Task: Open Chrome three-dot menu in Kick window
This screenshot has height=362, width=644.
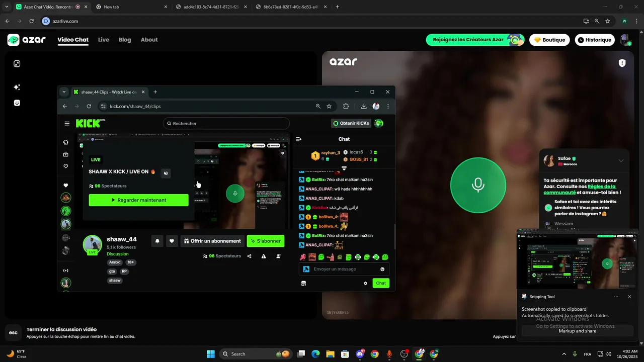Action: click(x=388, y=106)
